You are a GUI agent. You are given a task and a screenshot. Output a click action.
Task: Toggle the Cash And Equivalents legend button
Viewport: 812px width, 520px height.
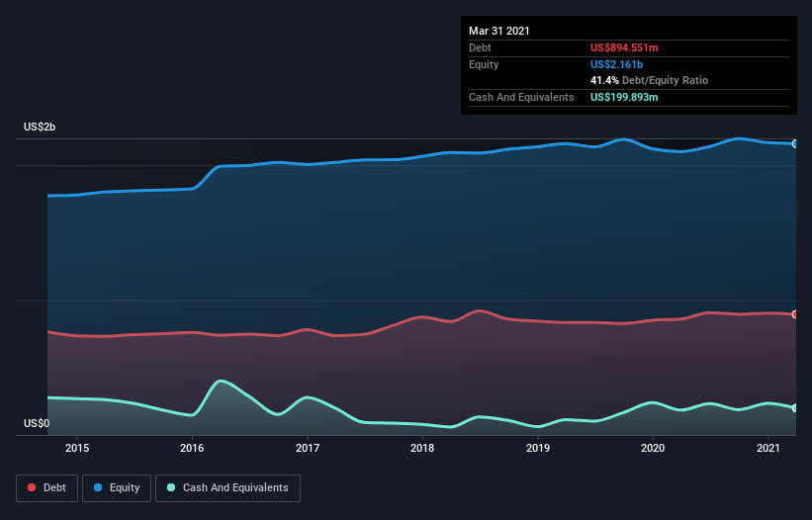click(x=227, y=487)
